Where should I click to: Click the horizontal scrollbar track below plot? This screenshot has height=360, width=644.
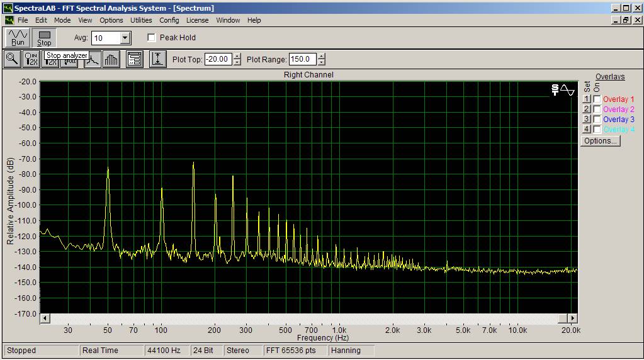304,318
